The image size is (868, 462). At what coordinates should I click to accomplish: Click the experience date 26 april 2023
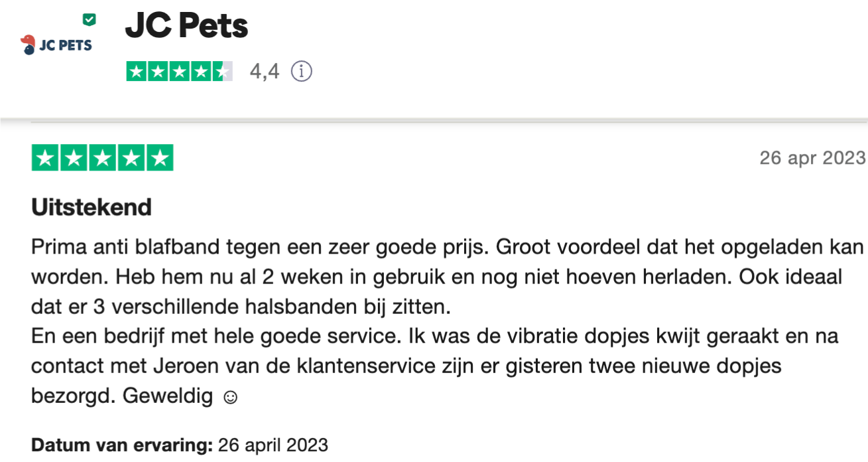[273, 445]
